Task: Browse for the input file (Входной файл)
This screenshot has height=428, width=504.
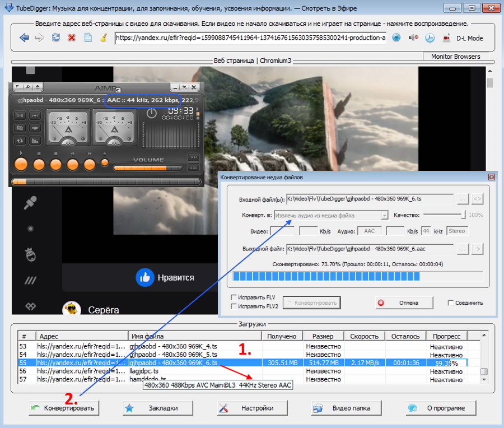Action: pyautogui.click(x=463, y=199)
